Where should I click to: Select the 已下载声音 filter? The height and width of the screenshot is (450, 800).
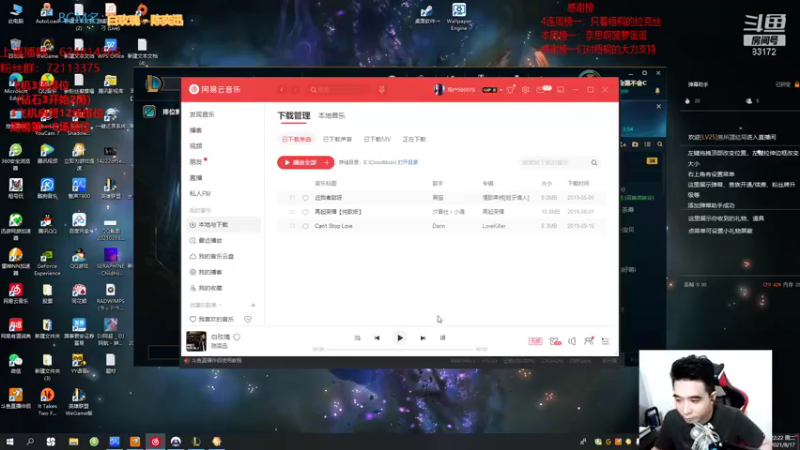pos(337,139)
